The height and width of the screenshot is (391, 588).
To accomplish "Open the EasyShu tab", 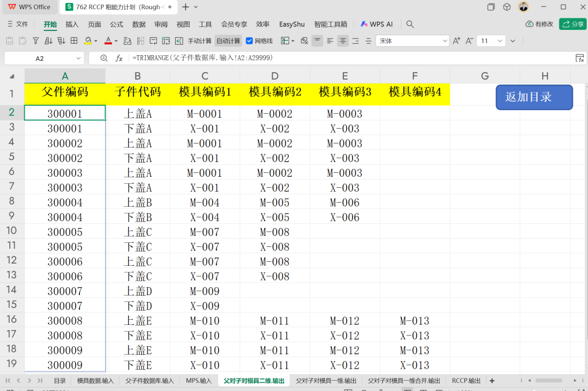I will coord(292,24).
